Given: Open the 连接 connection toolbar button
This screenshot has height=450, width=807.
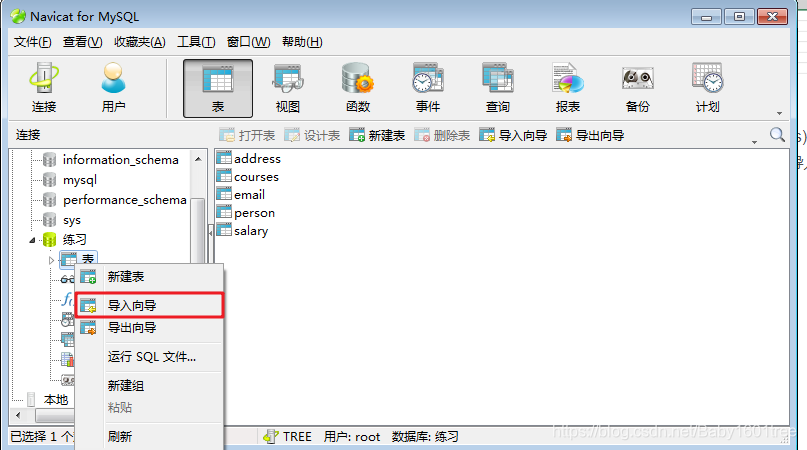Looking at the screenshot, I should [44, 88].
